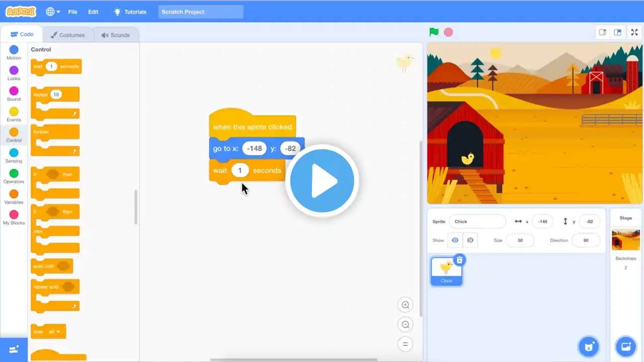The height and width of the screenshot is (362, 644).
Task: Show the sprite with the eye icon
Action: pos(455,240)
